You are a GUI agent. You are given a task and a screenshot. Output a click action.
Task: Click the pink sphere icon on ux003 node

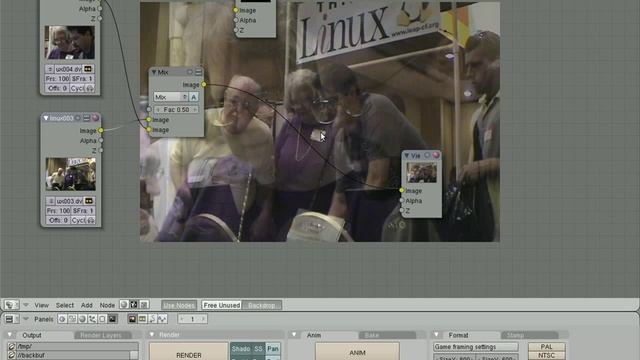click(96, 118)
